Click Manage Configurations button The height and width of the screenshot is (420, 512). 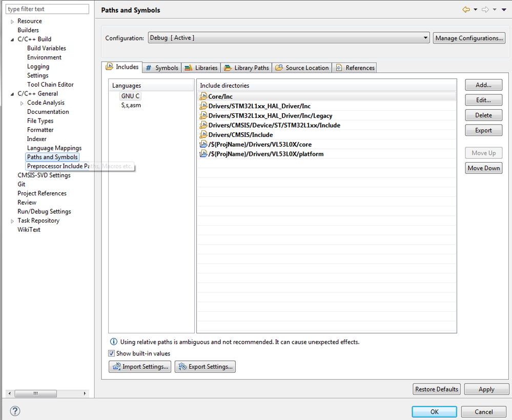click(x=469, y=38)
